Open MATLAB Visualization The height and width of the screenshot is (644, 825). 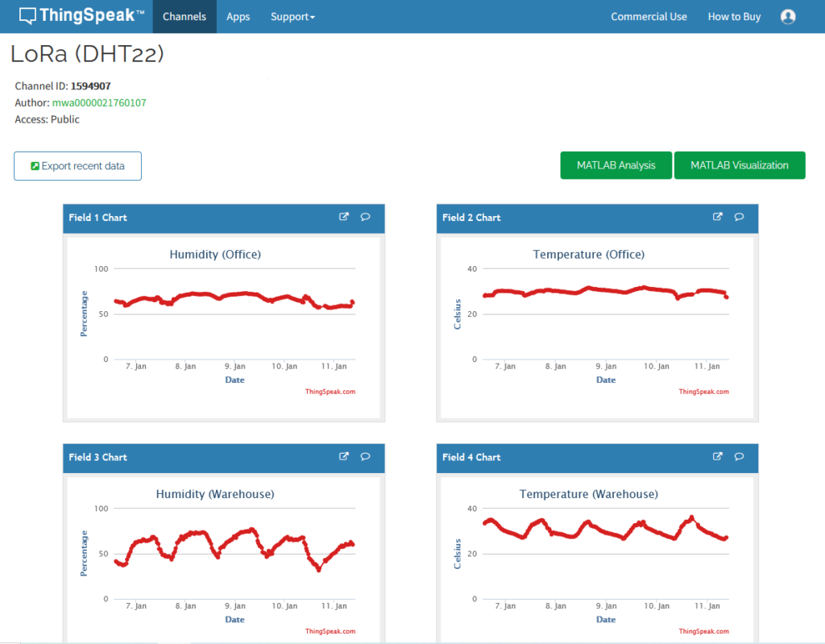tap(739, 165)
